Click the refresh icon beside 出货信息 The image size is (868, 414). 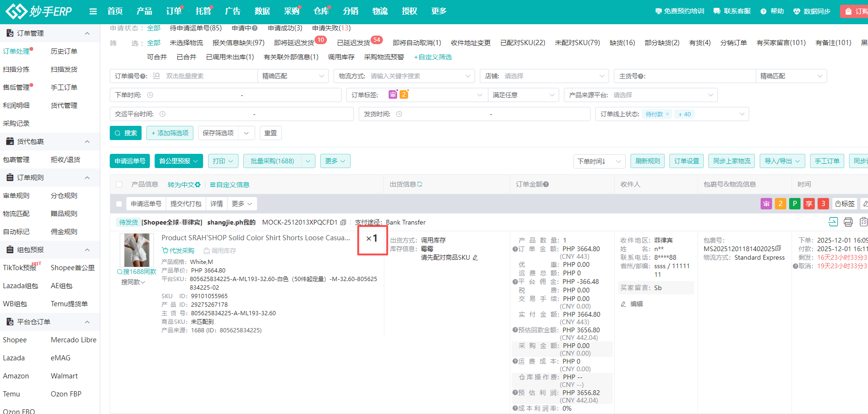click(420, 184)
